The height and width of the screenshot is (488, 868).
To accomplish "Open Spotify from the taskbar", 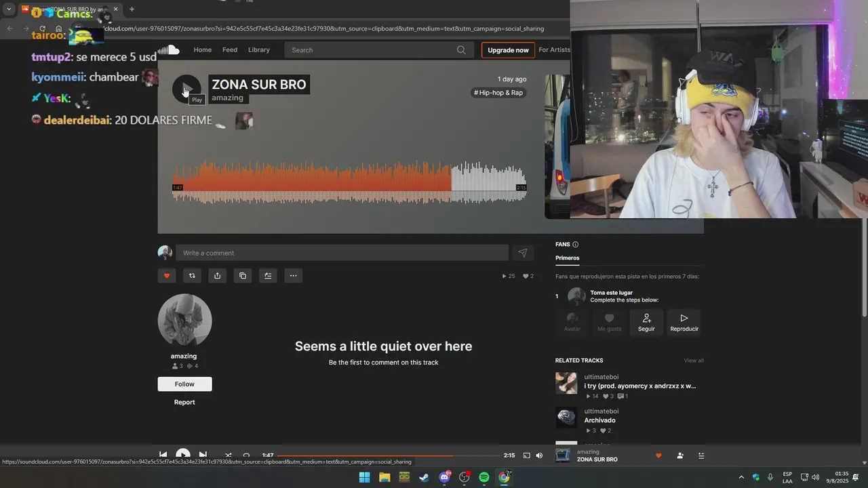I will point(484,477).
